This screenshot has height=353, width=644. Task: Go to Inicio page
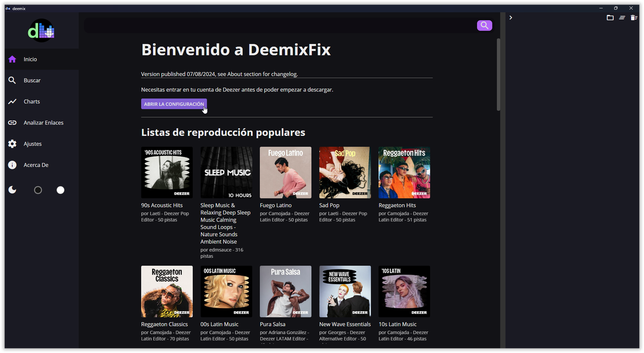tap(42, 59)
